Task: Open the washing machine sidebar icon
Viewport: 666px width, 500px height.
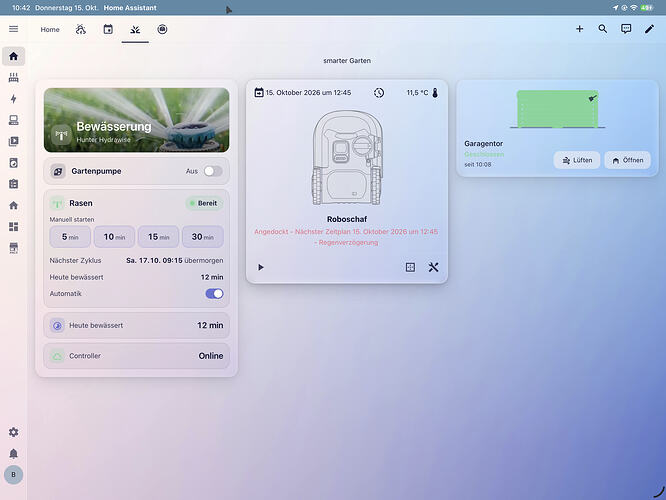Action: coord(14,163)
